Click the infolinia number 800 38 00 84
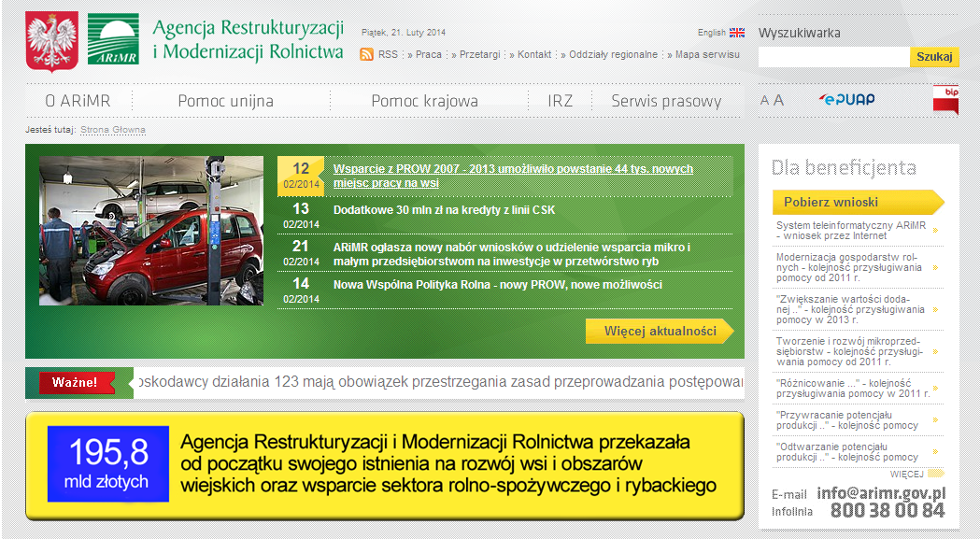The width and height of the screenshot is (980, 539). [x=888, y=510]
